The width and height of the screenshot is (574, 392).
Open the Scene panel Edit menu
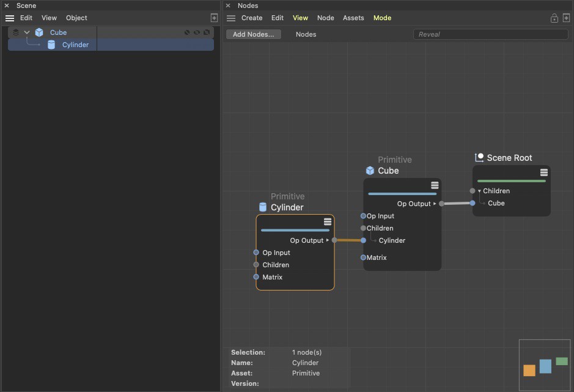pyautogui.click(x=26, y=18)
